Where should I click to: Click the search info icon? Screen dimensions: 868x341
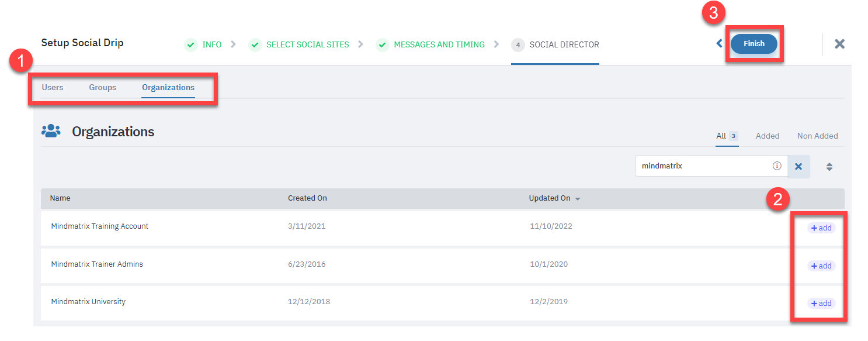tap(777, 166)
